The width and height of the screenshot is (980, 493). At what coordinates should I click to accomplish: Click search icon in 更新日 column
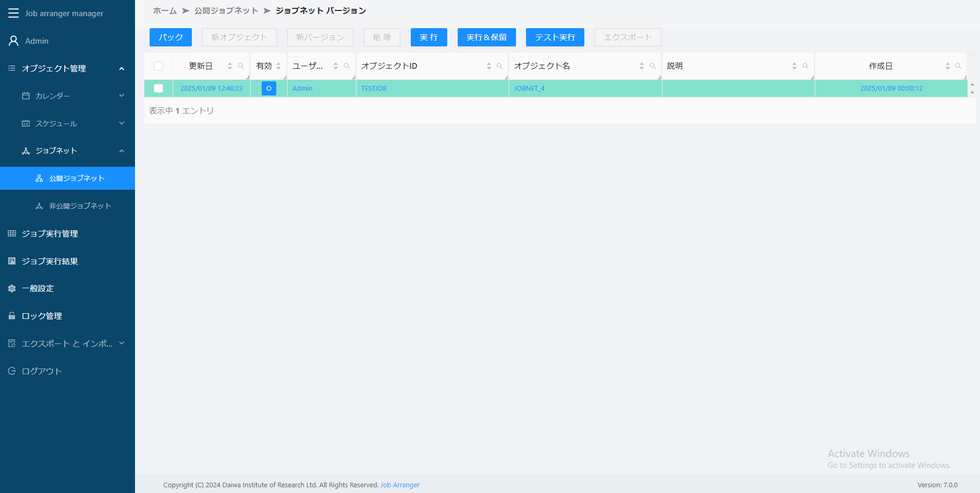click(241, 66)
